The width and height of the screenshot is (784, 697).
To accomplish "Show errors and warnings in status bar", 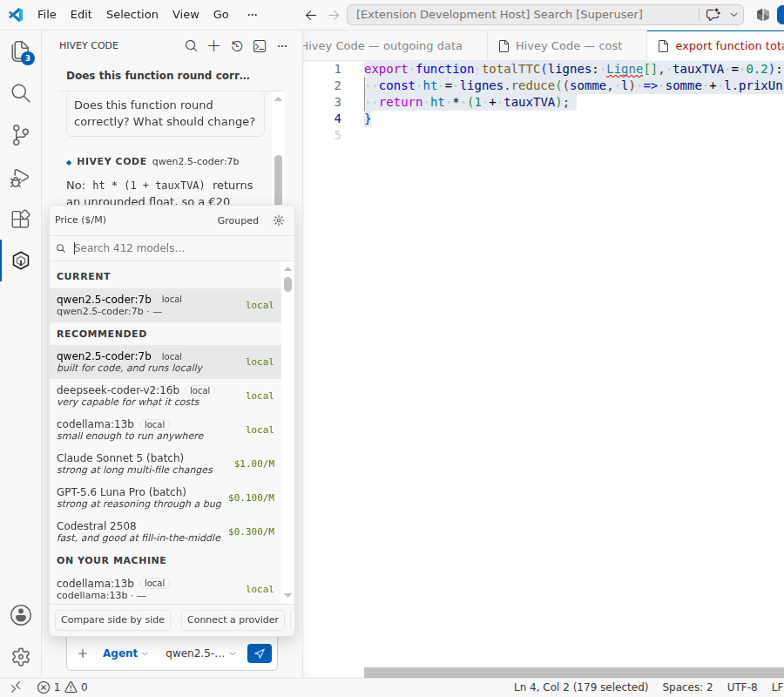I will point(63,687).
